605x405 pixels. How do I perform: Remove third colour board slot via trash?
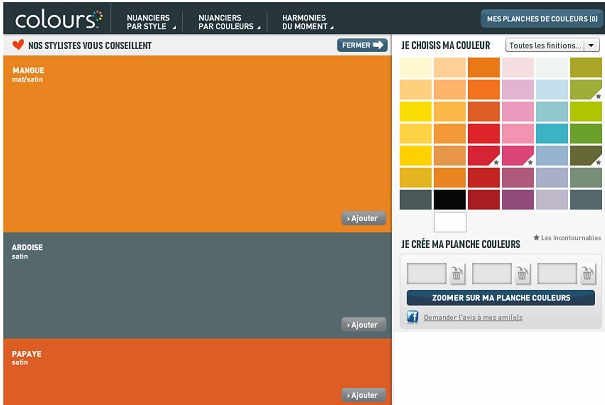tap(588, 274)
